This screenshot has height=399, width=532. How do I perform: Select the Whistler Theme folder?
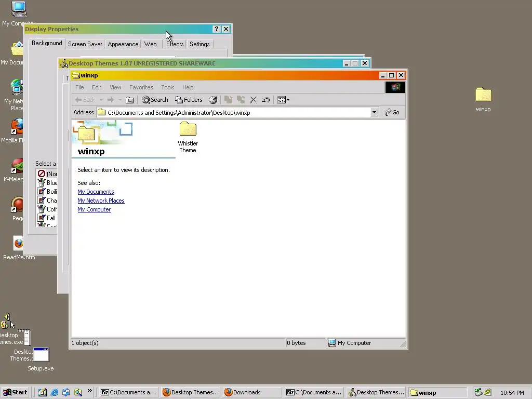click(x=188, y=137)
